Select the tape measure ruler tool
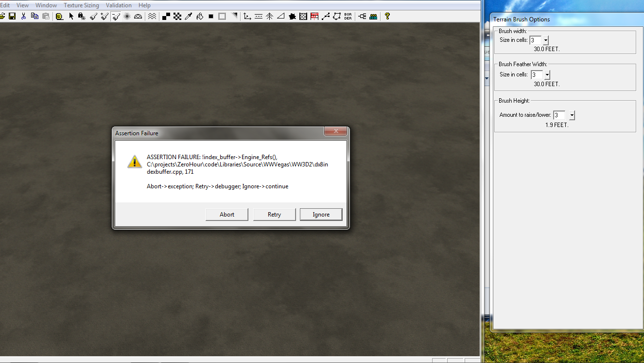 pos(59,16)
